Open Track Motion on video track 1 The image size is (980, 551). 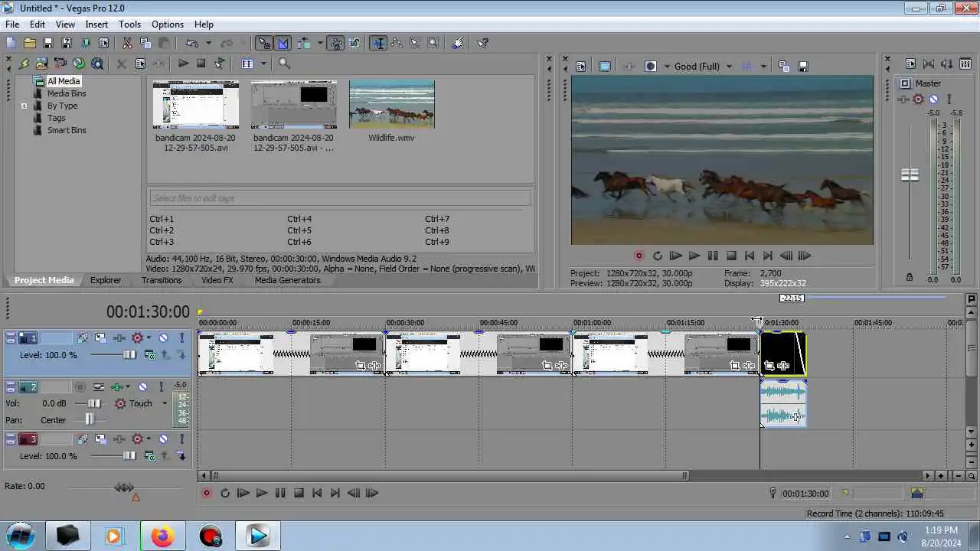(x=100, y=337)
